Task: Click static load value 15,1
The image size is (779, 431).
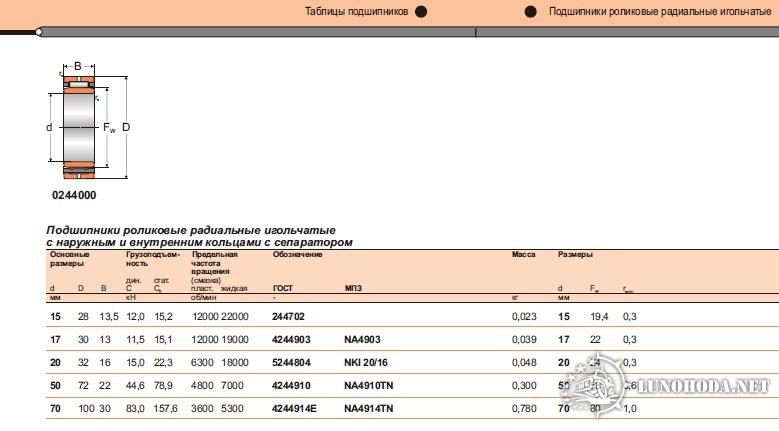Action: [x=163, y=340]
